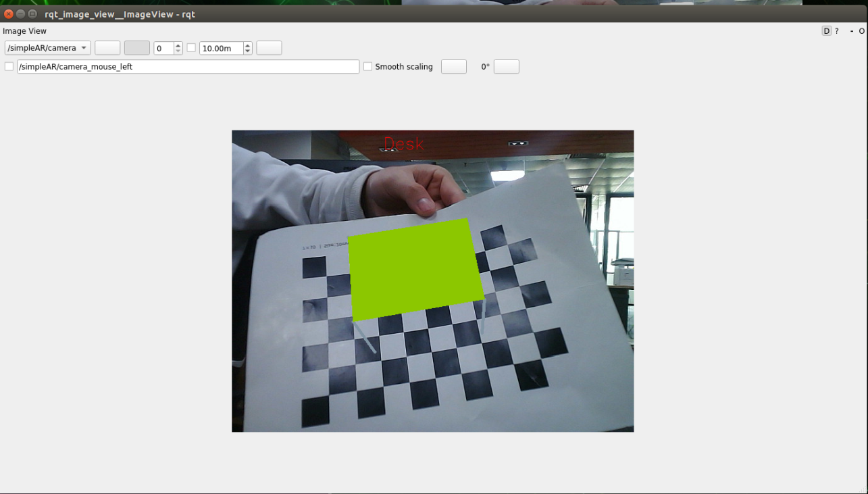Click the - minimize-plugin button at top right
This screenshot has height=494, width=868.
pos(852,31)
